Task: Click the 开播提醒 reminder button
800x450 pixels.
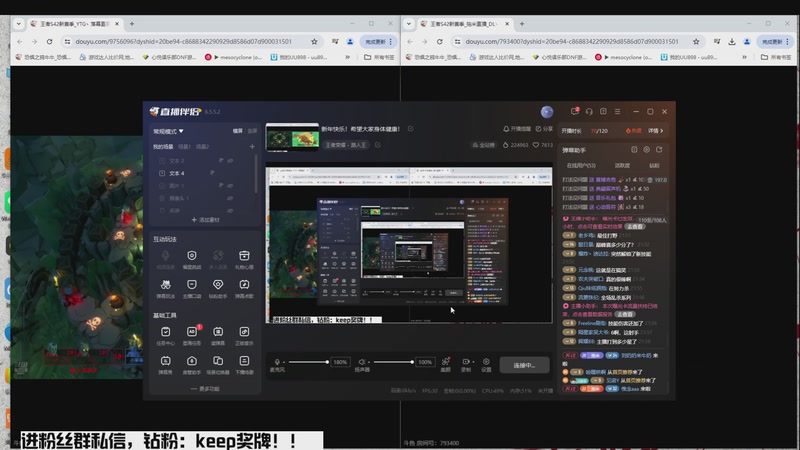Action: 517,129
